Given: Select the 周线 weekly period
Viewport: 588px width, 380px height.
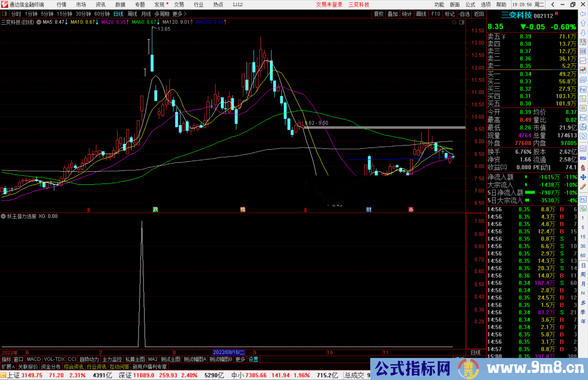Looking at the screenshot, I should click(x=132, y=14).
